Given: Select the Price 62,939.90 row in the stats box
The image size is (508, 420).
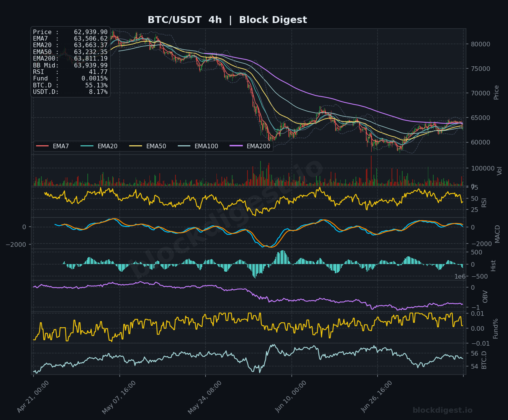Looking at the screenshot, I should tap(70, 32).
